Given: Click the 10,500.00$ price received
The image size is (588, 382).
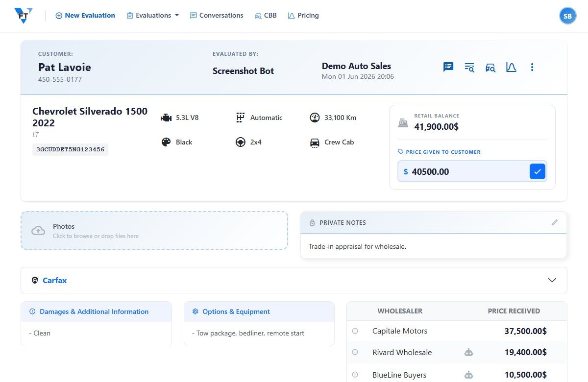Looking at the screenshot, I should tap(526, 375).
